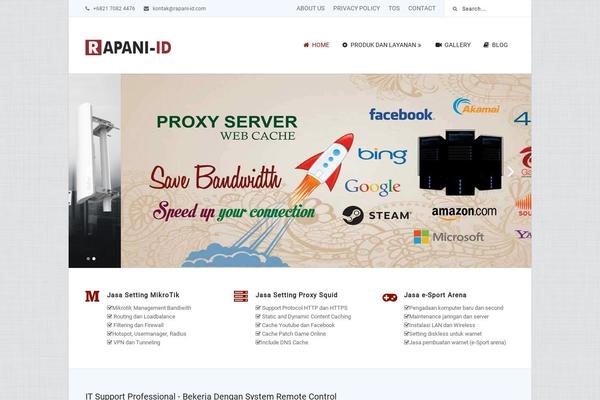
Task: Click 'Speed up your connection' banner text
Action: (x=234, y=211)
